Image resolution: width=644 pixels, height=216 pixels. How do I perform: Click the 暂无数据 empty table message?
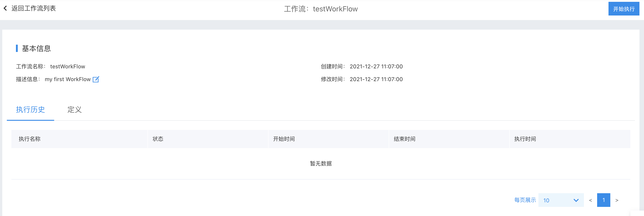pos(321,163)
